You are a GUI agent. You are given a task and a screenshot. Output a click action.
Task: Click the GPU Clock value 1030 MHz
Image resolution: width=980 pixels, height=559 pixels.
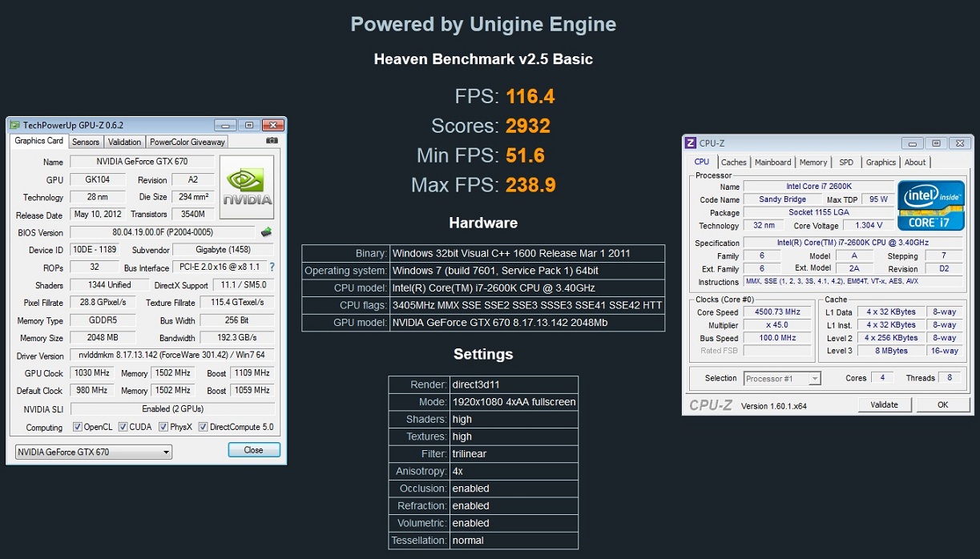click(x=91, y=372)
